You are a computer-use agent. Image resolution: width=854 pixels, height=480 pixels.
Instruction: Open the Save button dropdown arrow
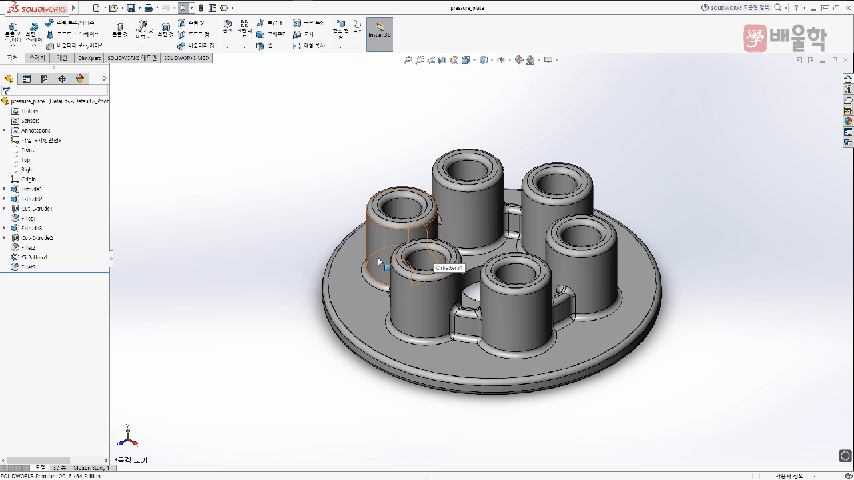(x=139, y=8)
